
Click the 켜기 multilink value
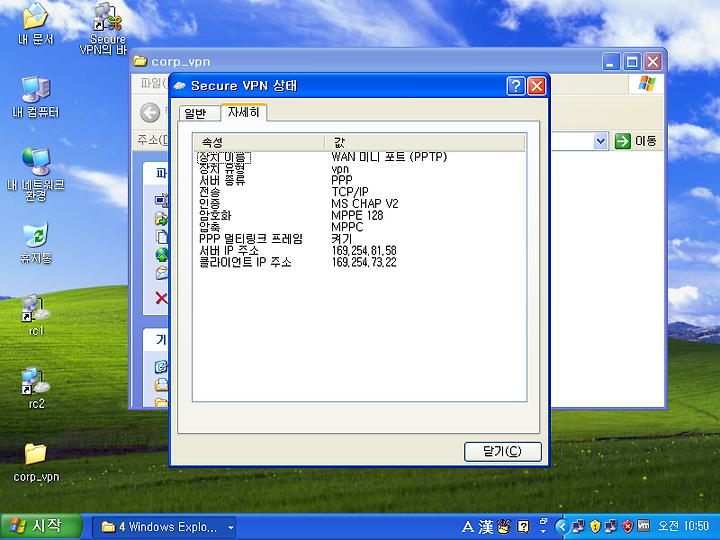342,239
